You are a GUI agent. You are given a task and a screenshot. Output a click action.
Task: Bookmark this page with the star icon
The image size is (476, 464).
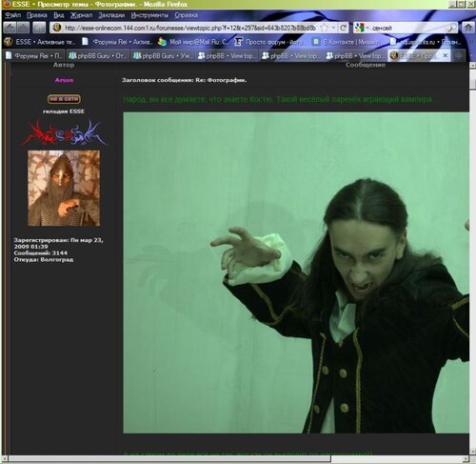[324, 28]
